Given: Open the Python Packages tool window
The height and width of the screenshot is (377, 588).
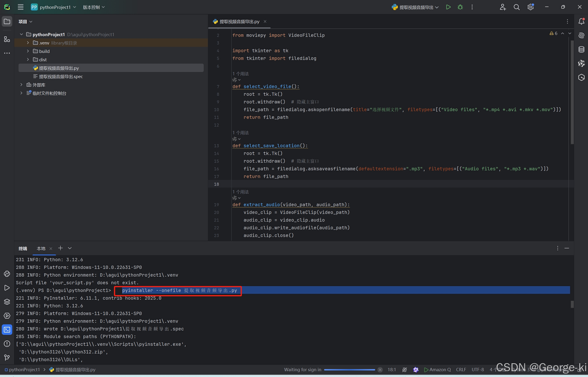Looking at the screenshot, I should click(x=7, y=302).
